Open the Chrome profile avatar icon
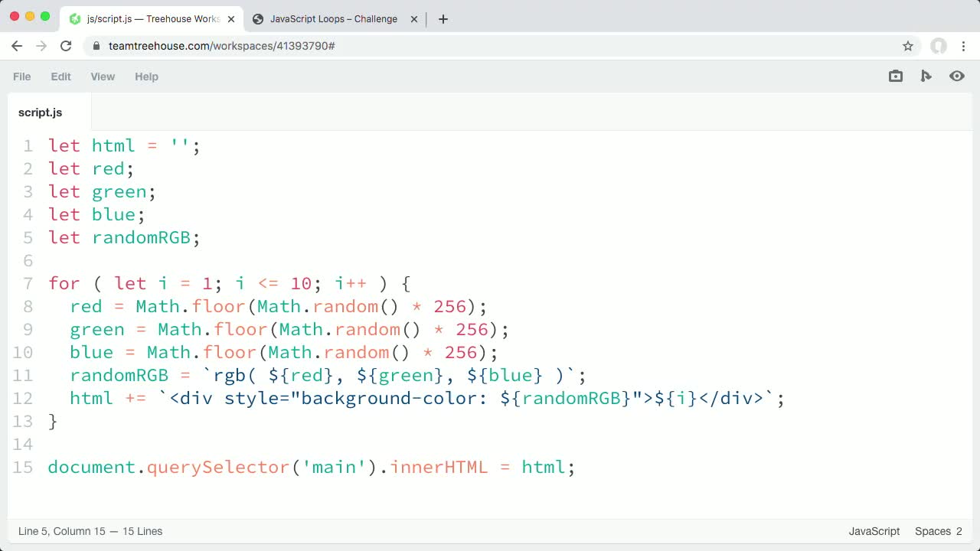The height and width of the screenshot is (551, 980). 938,46
